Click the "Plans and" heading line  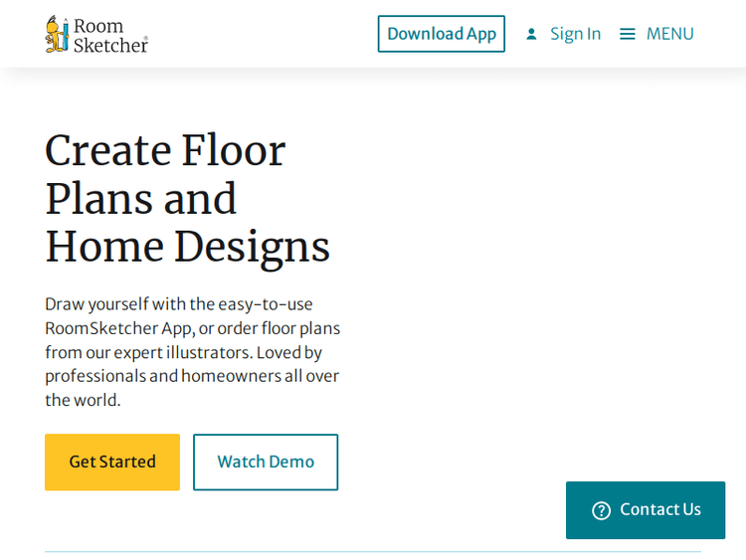click(141, 199)
